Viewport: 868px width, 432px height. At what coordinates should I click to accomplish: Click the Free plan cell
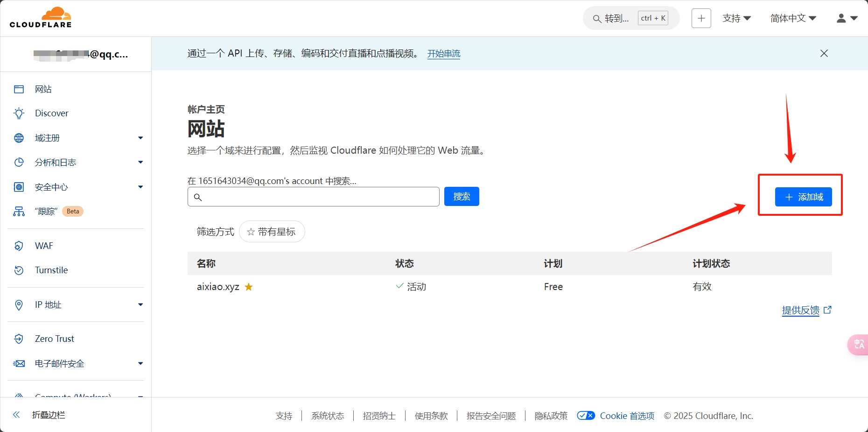point(553,287)
